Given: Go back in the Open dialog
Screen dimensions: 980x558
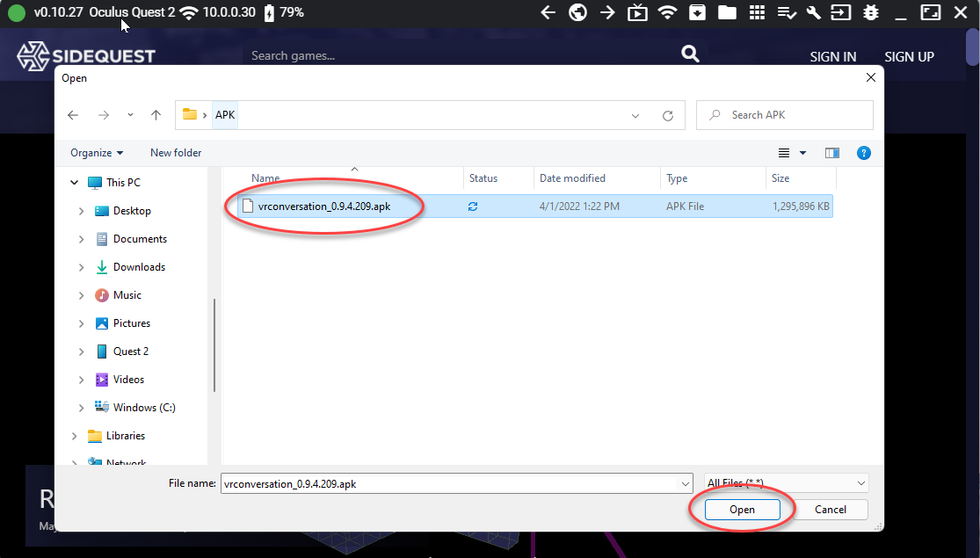Looking at the screenshot, I should click(x=73, y=115).
